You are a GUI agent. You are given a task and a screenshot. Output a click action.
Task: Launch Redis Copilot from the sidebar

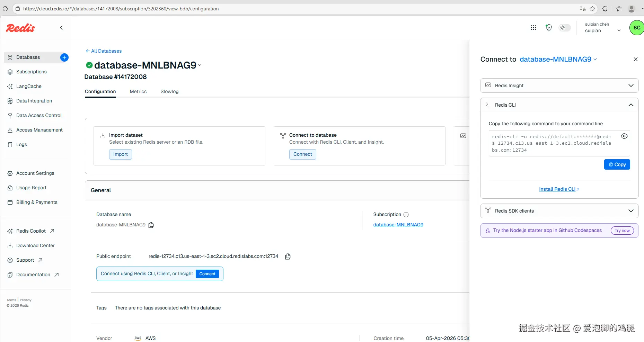(x=31, y=231)
